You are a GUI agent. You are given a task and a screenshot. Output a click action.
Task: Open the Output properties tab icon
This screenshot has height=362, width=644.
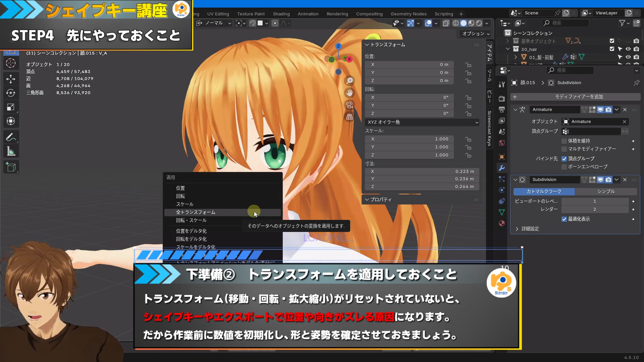502,110
